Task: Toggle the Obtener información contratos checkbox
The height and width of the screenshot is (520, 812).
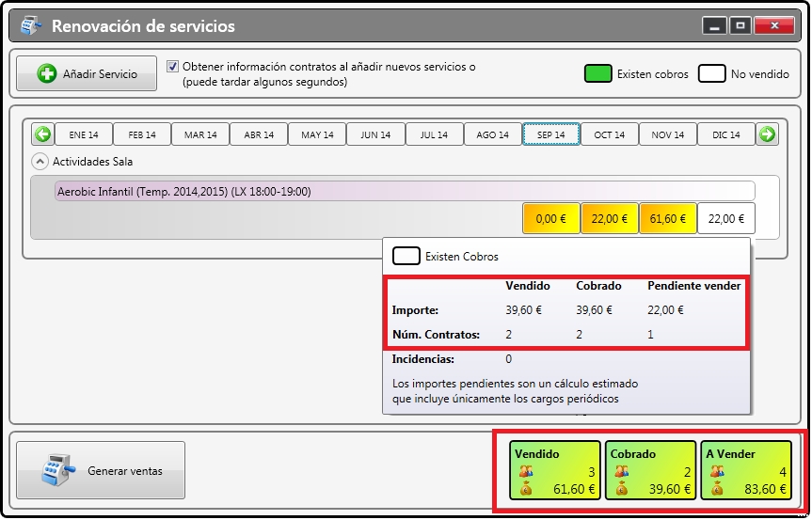Action: [172, 67]
